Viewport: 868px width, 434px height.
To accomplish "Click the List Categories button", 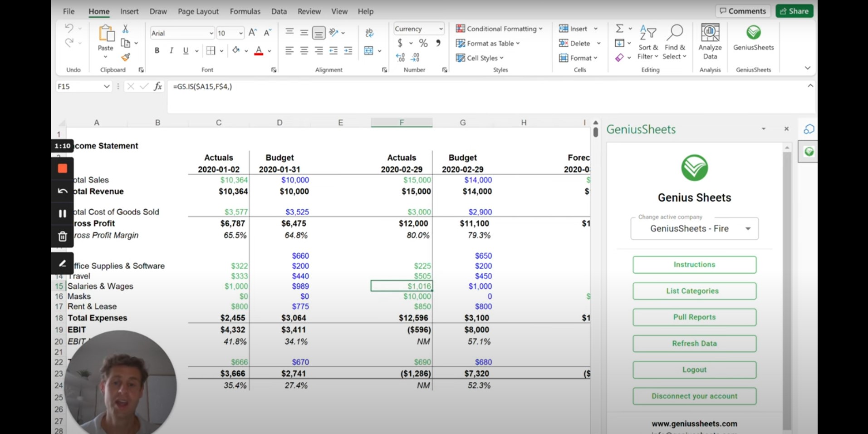I will (x=694, y=291).
